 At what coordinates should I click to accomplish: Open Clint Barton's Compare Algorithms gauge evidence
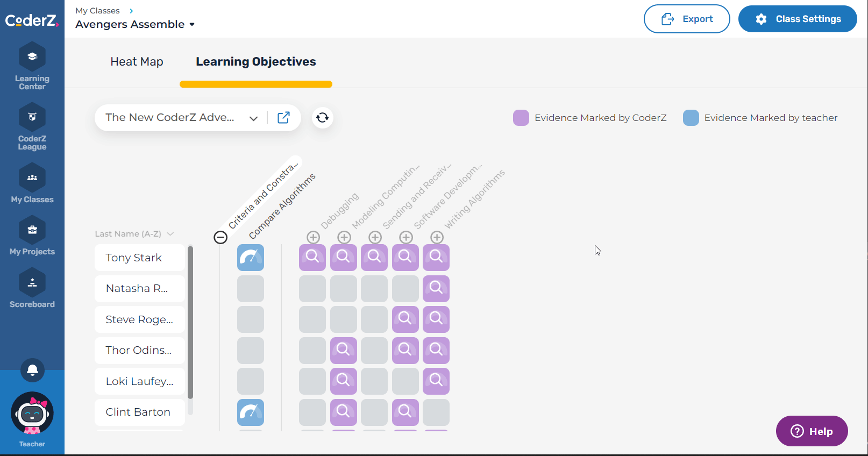click(x=251, y=412)
